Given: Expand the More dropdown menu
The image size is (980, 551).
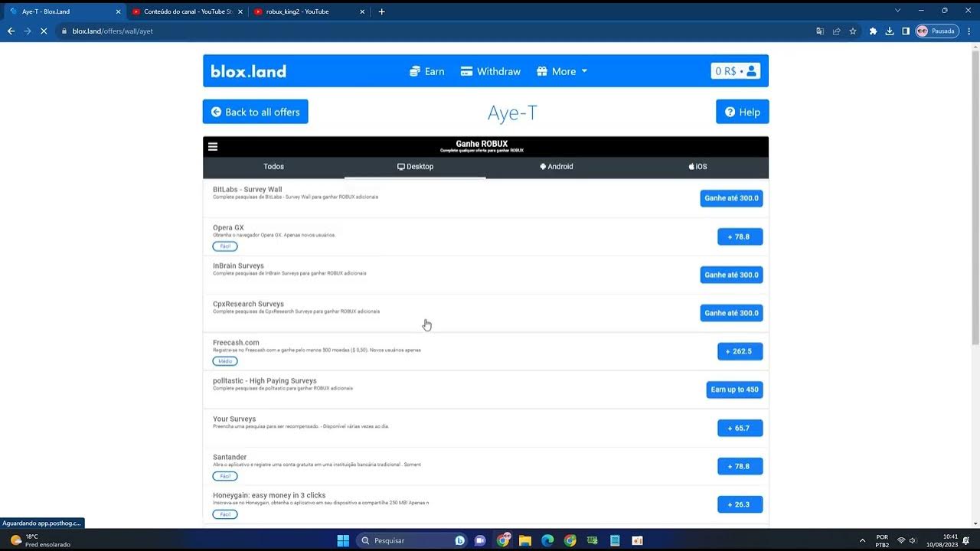Looking at the screenshot, I should pos(562,71).
